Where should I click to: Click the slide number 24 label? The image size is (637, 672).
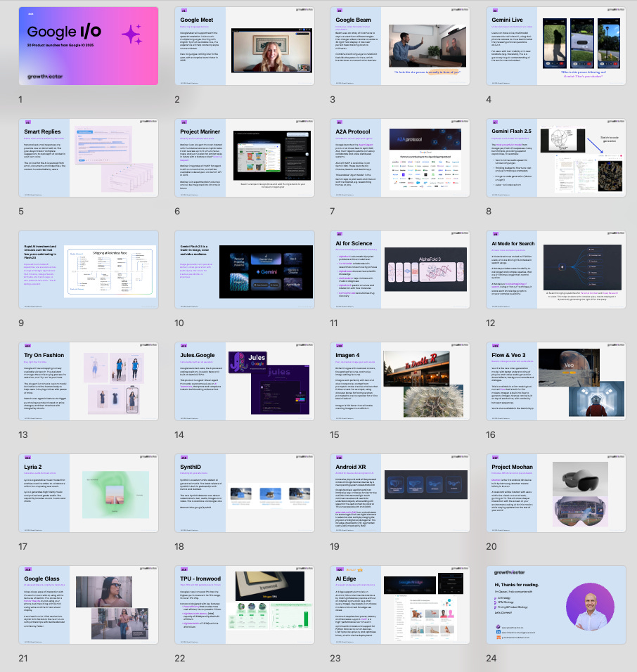[491, 658]
